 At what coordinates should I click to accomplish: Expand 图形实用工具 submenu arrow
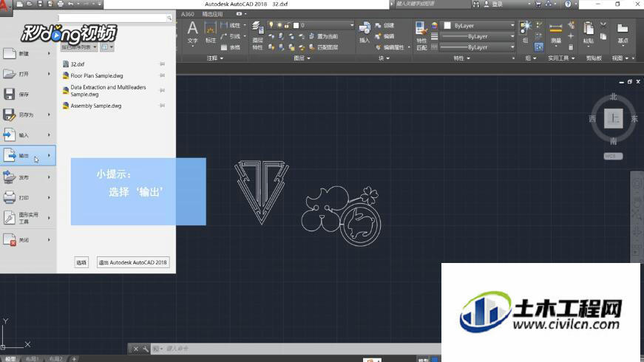(x=49, y=218)
